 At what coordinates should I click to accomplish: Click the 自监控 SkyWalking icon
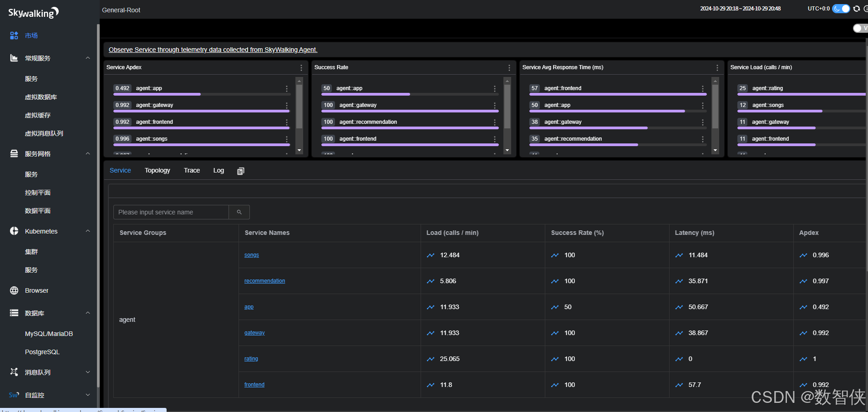14,395
